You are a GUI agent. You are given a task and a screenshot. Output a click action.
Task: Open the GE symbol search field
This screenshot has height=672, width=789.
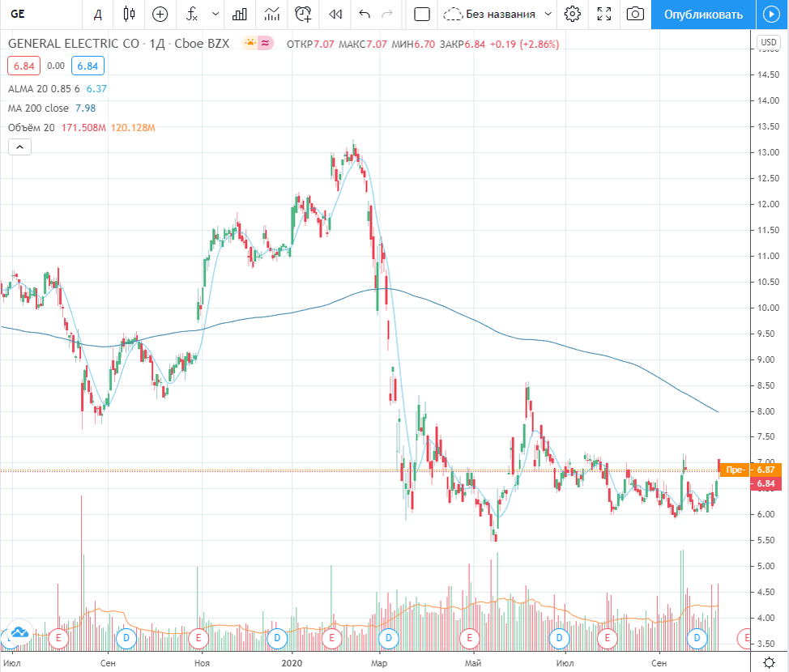coord(41,14)
